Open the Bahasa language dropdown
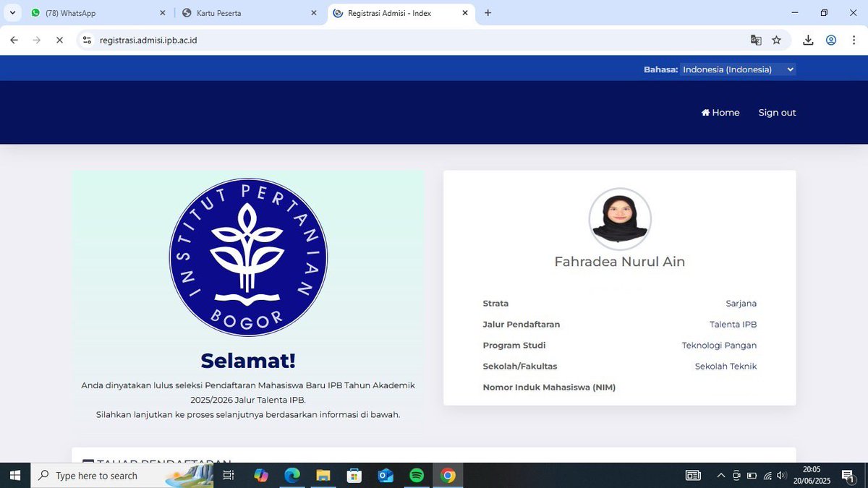The height and width of the screenshot is (488, 868). coord(738,69)
